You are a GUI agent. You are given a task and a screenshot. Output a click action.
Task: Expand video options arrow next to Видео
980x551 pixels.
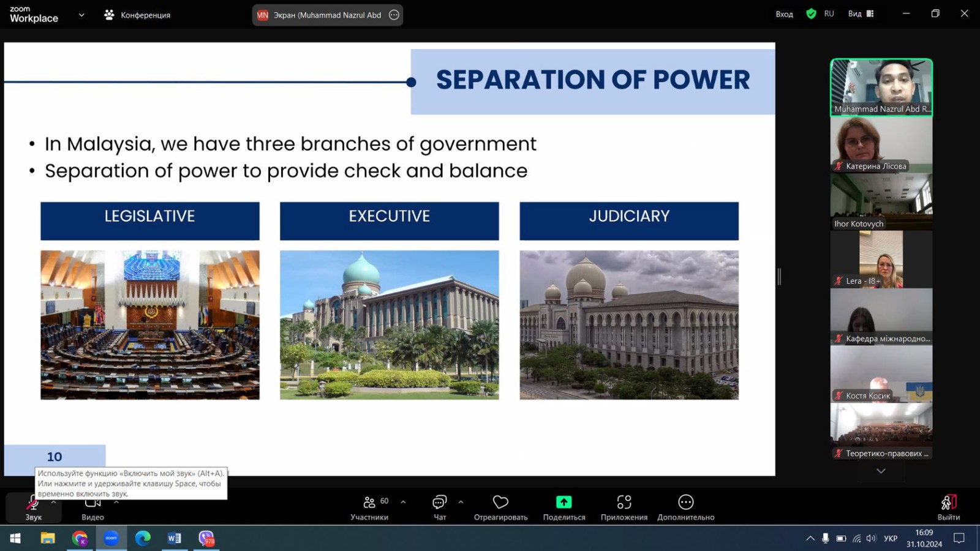116,502
